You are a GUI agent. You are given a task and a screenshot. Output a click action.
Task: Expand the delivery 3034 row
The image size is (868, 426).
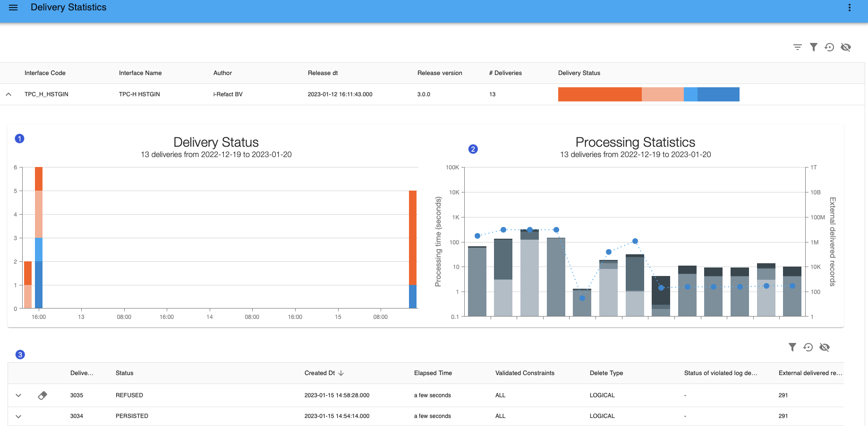tap(18, 416)
